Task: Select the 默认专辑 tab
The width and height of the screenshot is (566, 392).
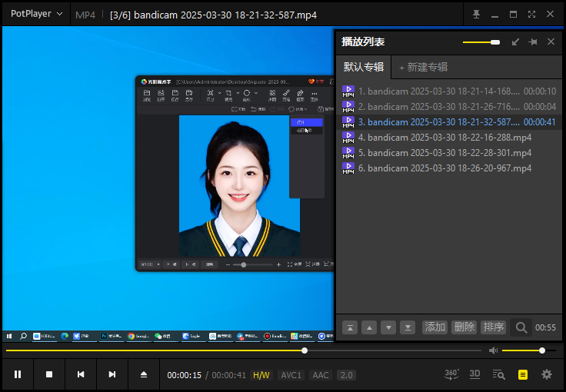Action: coord(364,67)
